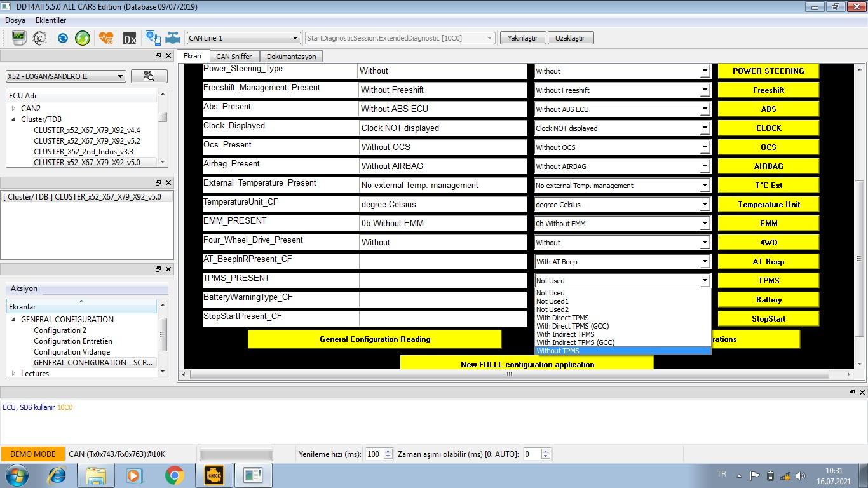
Task: Click the blue valve icon in toolbar
Action: pos(173,38)
